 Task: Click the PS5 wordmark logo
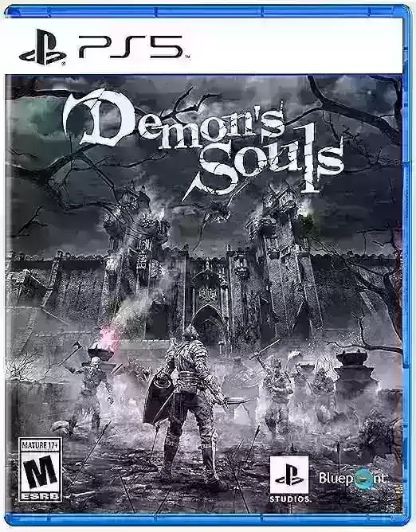coord(131,47)
